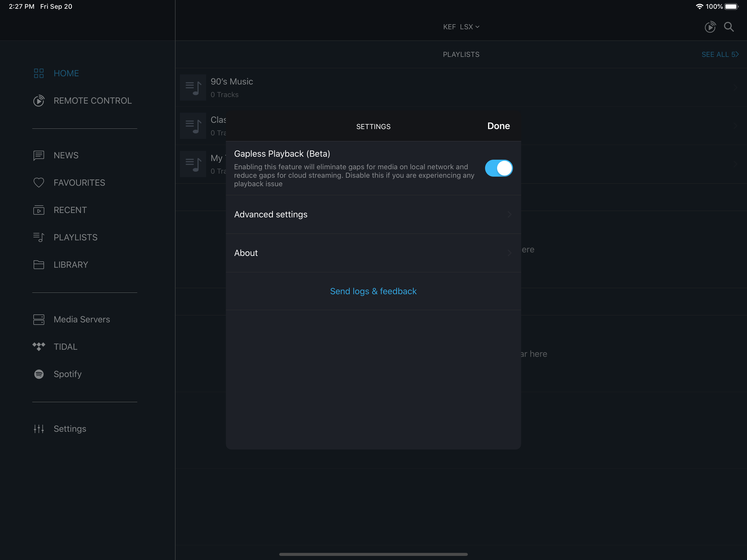Click the Favourites heart icon
This screenshot has height=560, width=747.
39,183
